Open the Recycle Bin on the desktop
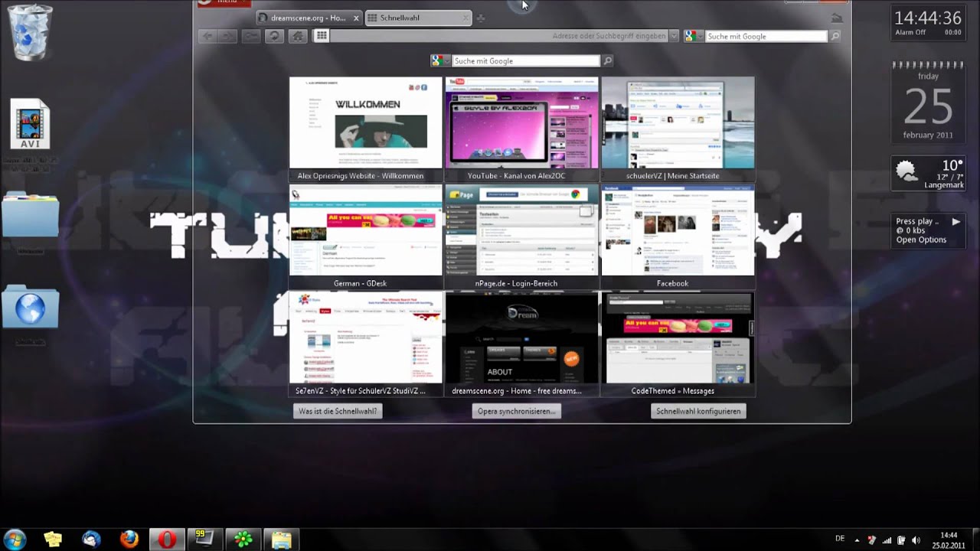Image resolution: width=980 pixels, height=551 pixels. pos(30,33)
